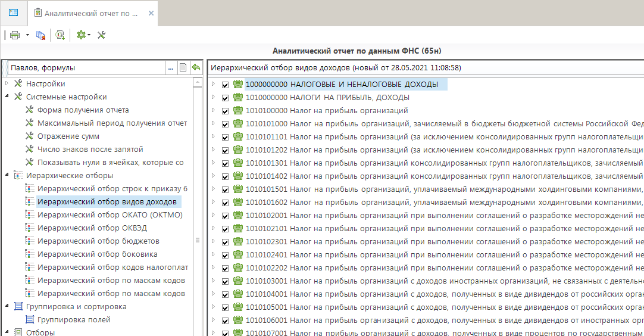
Task: Click the print icon in toolbar
Action: click(x=15, y=35)
